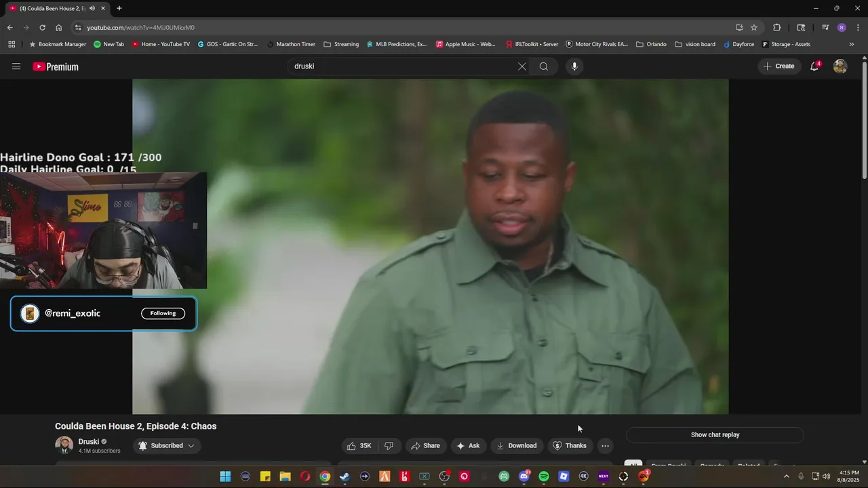The width and height of the screenshot is (868, 488).
Task: Click the page vertical scrollbar
Action: [x=864, y=121]
